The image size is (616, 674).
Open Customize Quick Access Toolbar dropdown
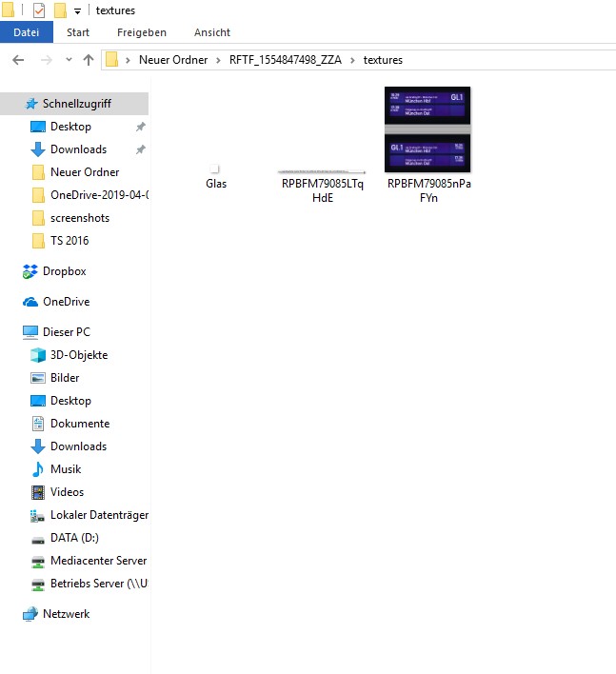pos(77,11)
